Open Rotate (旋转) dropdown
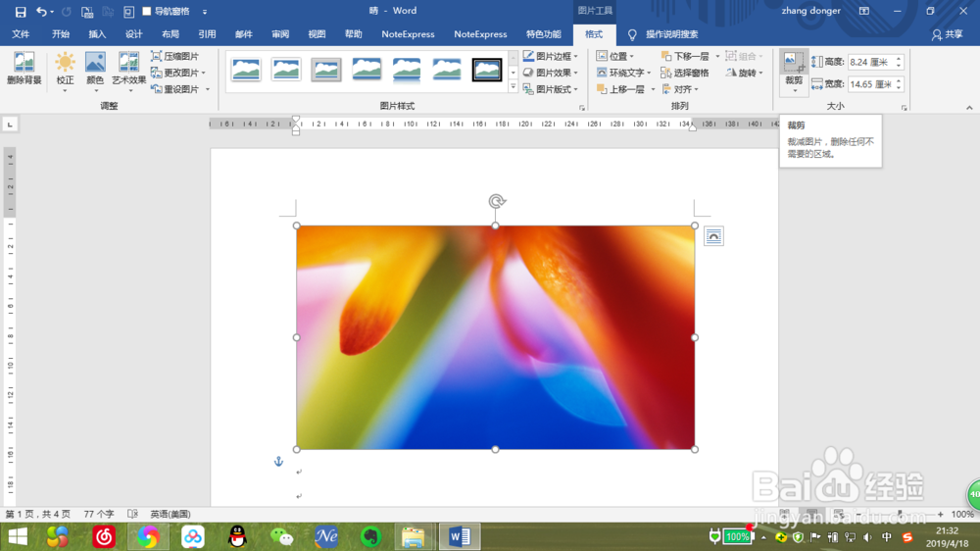This screenshot has width=980, height=551. click(745, 73)
